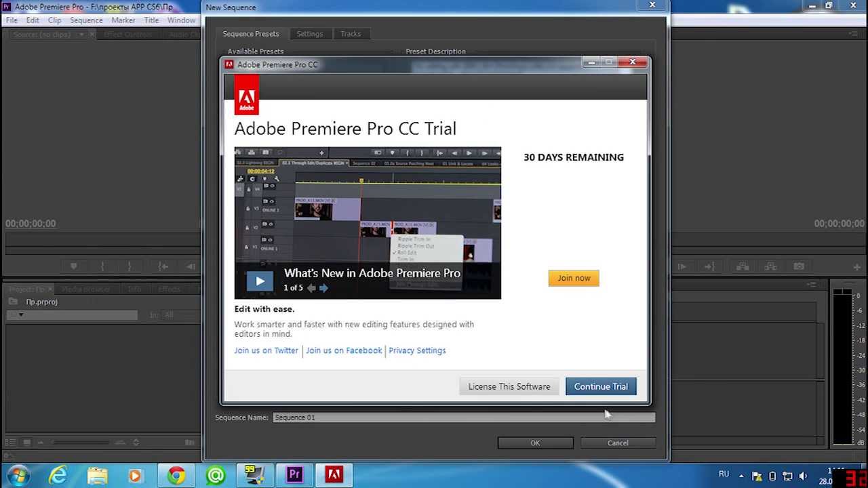868x488 pixels.
Task: Select Effects tab in Project panel group
Action: click(169, 289)
